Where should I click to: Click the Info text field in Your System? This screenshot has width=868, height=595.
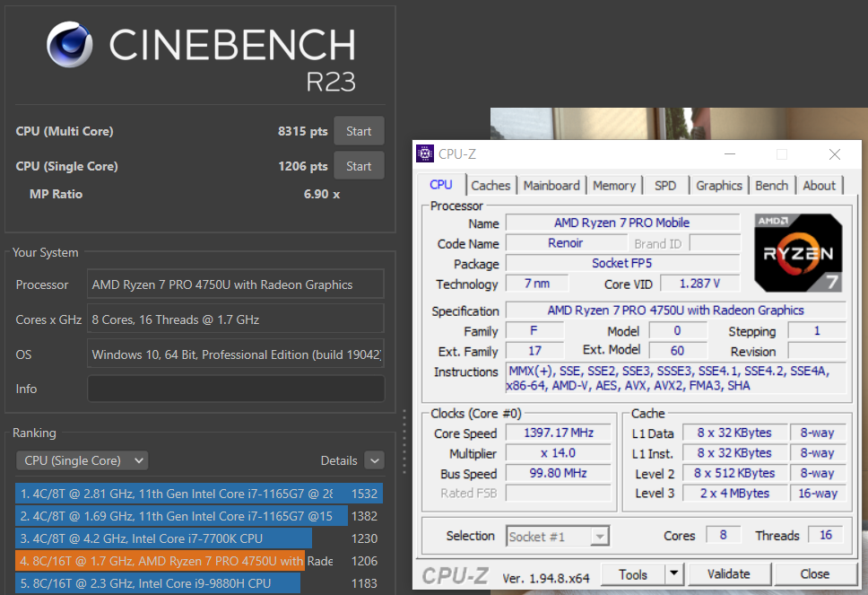(x=236, y=389)
